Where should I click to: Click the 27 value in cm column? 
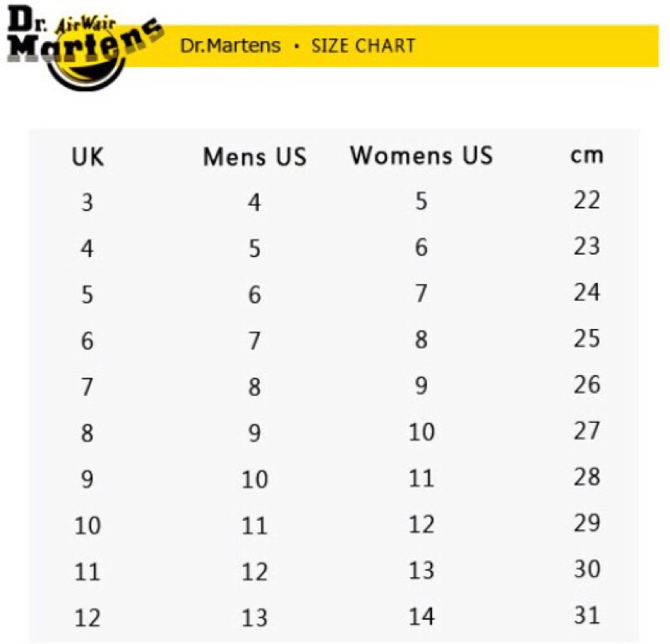[587, 430]
